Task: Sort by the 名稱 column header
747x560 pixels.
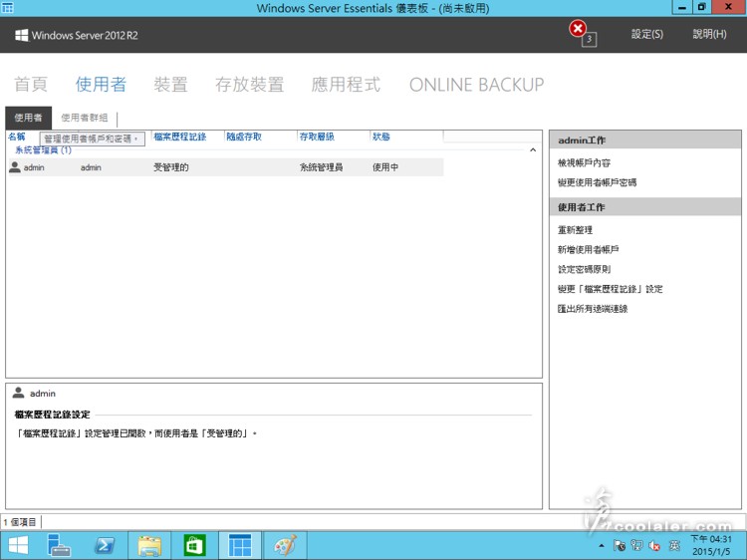Action: click(x=17, y=137)
